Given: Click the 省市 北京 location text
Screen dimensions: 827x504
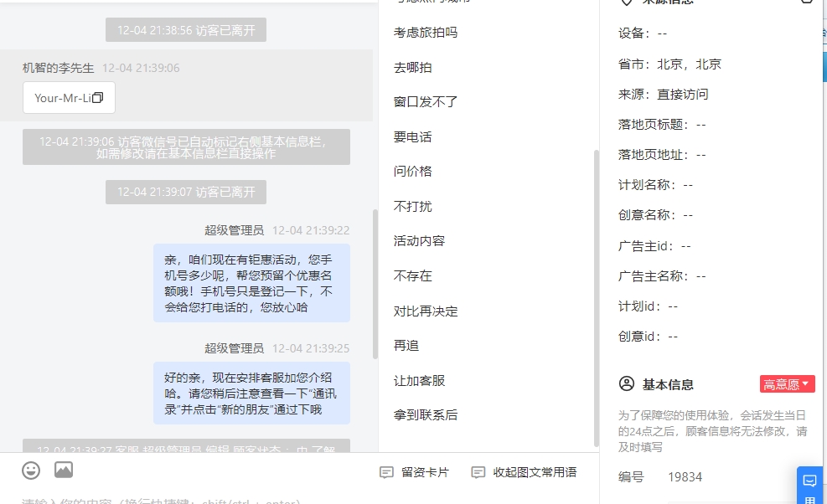Looking at the screenshot, I should [669, 64].
